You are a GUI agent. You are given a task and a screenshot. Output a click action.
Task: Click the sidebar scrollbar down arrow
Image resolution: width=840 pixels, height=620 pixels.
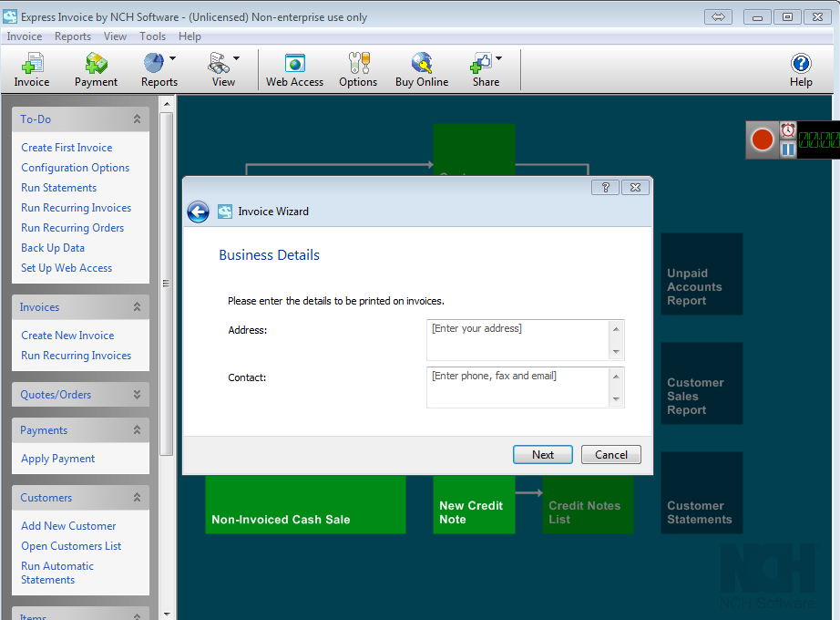point(167,614)
